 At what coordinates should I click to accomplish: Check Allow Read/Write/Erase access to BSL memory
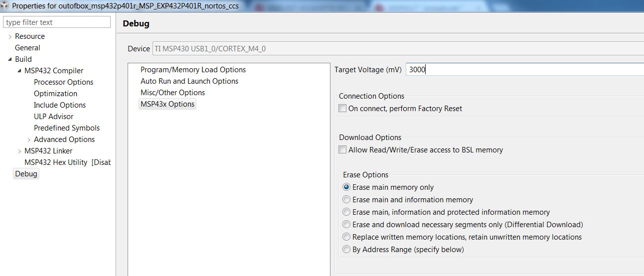click(342, 149)
